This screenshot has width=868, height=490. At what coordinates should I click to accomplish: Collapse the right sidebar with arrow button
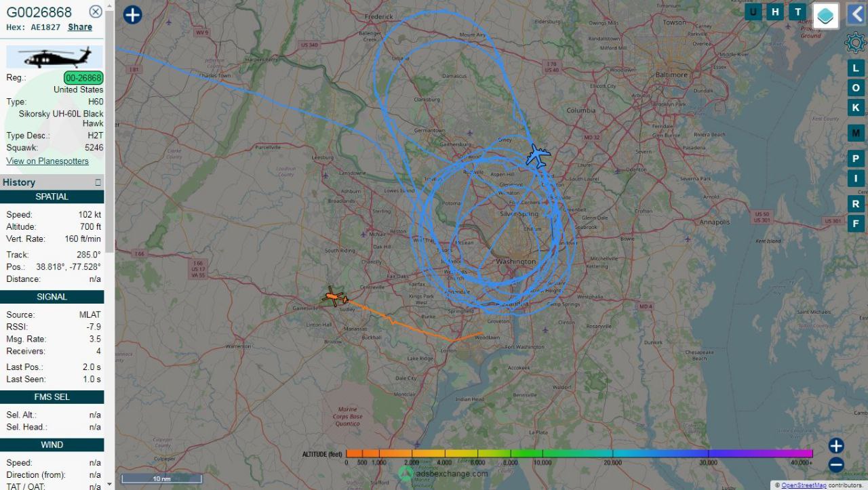pos(856,14)
